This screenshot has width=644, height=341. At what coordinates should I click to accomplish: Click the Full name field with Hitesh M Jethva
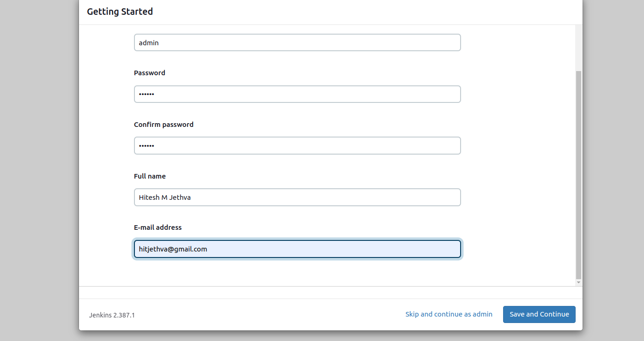297,197
